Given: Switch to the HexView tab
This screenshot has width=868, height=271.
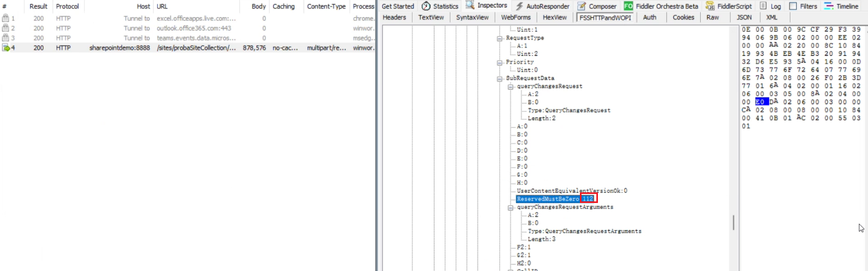Looking at the screenshot, I should 554,17.
